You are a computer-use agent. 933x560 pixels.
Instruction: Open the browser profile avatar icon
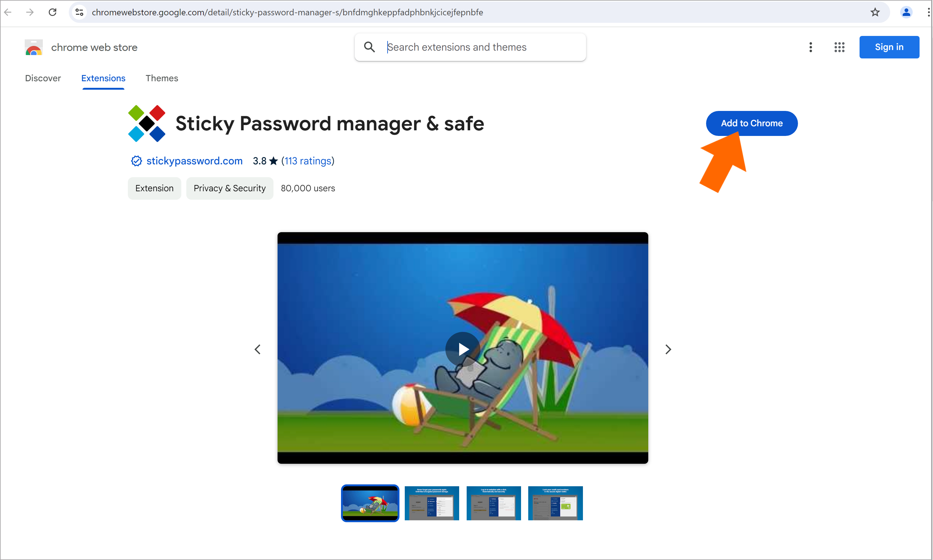pos(906,12)
